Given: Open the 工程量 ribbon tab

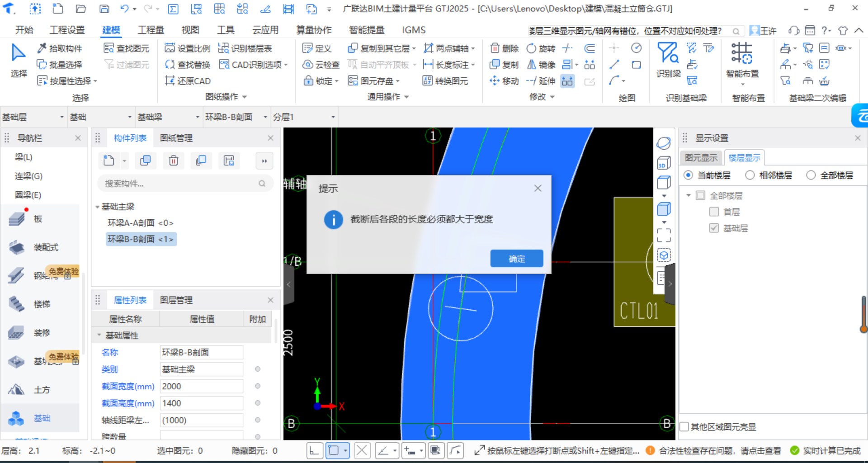Looking at the screenshot, I should 151,30.
